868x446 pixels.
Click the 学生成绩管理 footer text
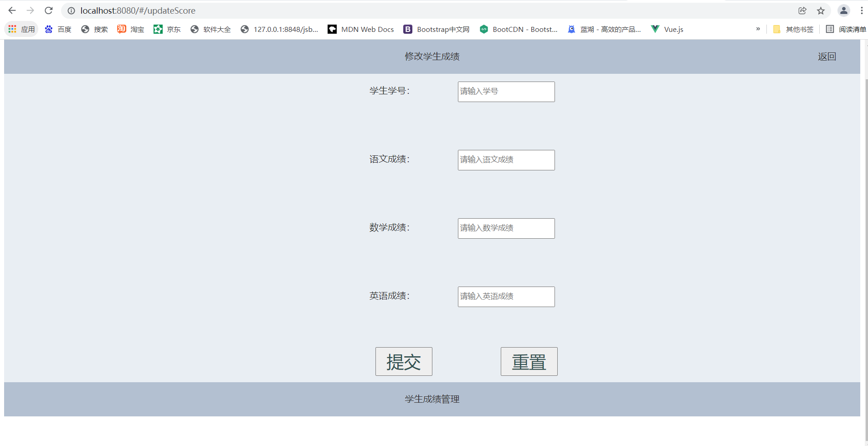pyautogui.click(x=432, y=399)
